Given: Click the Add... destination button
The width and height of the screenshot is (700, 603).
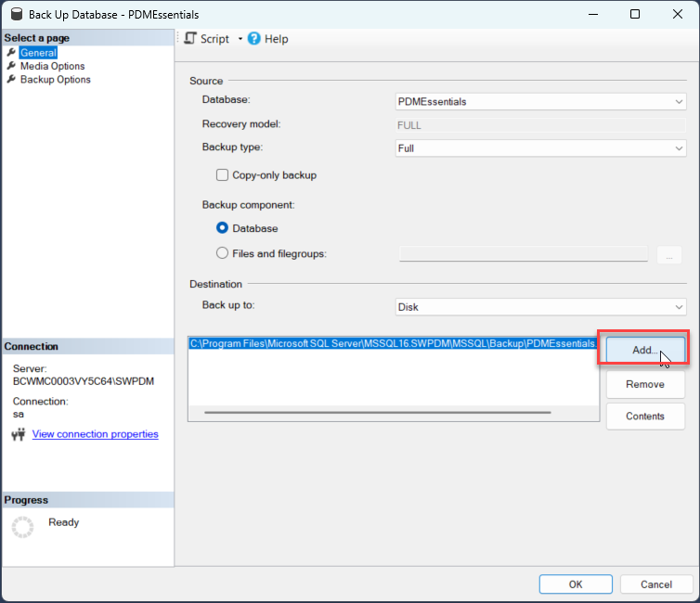Looking at the screenshot, I should click(x=645, y=350).
